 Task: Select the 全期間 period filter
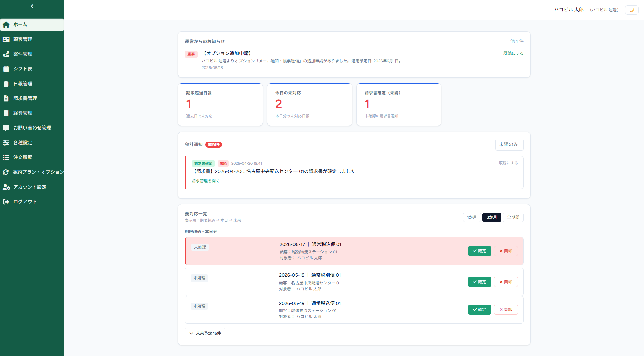coord(513,217)
